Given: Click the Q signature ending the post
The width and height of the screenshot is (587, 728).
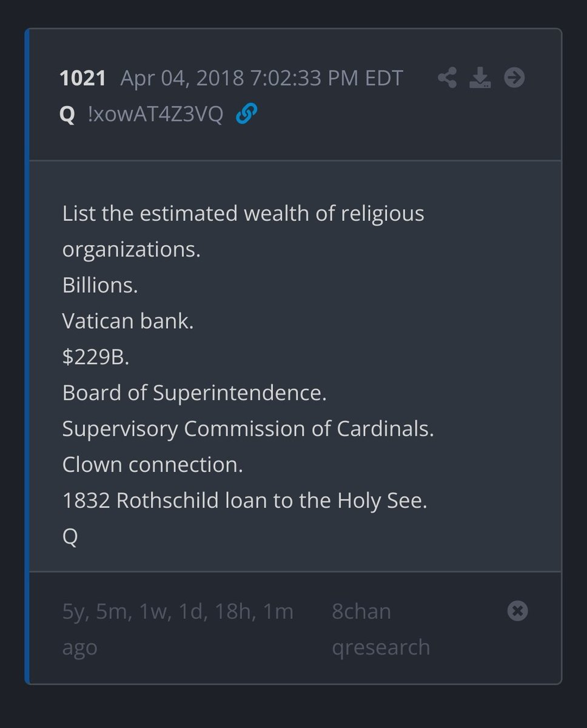Looking at the screenshot, I should [x=70, y=537].
